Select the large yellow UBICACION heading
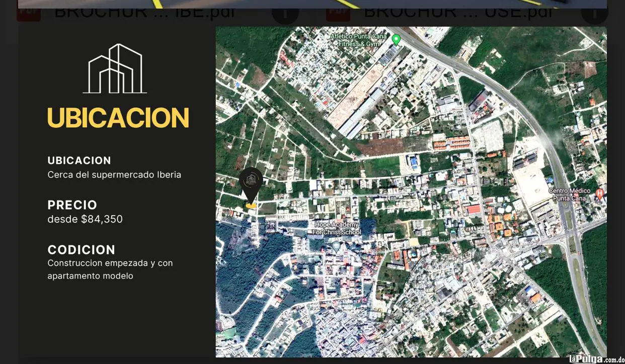The height and width of the screenshot is (364, 625). coord(118,118)
